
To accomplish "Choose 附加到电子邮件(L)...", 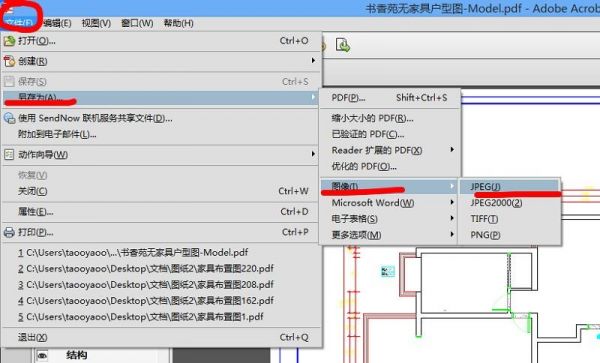I will tap(161, 134).
